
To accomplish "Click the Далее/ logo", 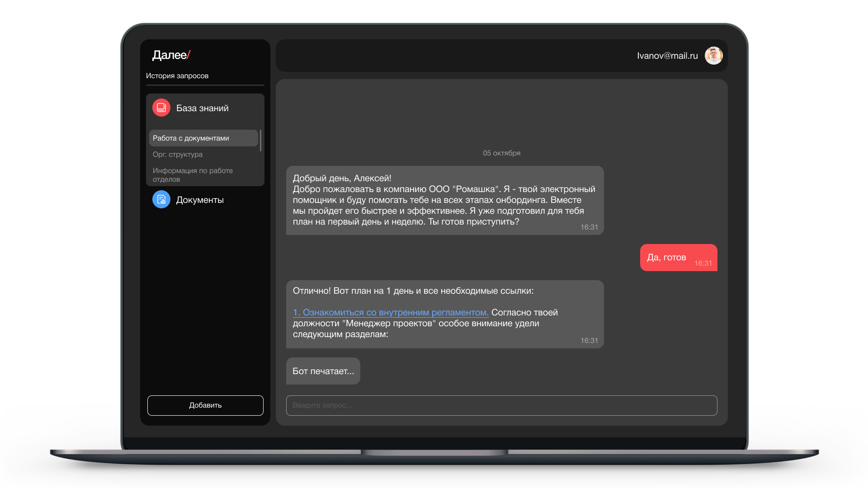I will tap(171, 55).
